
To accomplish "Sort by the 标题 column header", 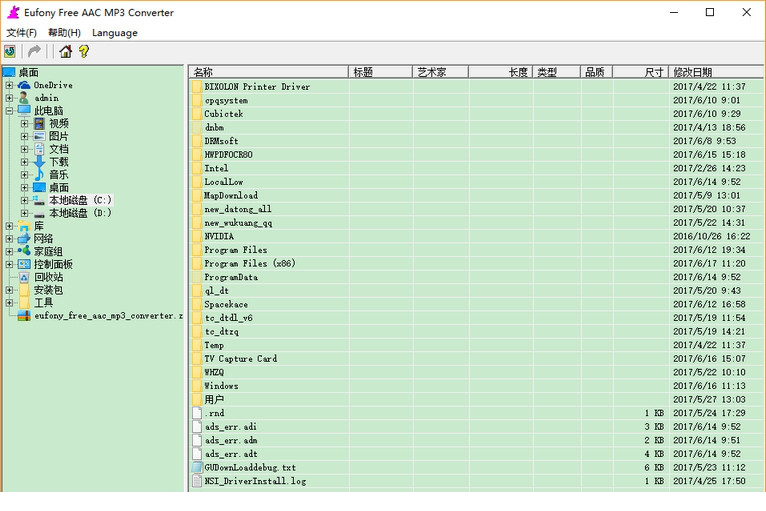I will coord(381,72).
